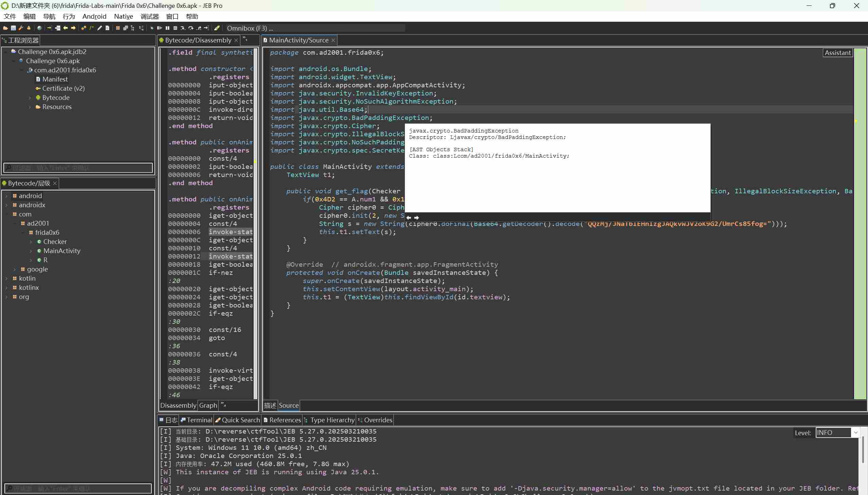Open the Quick Search tab
Screen dimensions: 868x495
click(x=237, y=420)
